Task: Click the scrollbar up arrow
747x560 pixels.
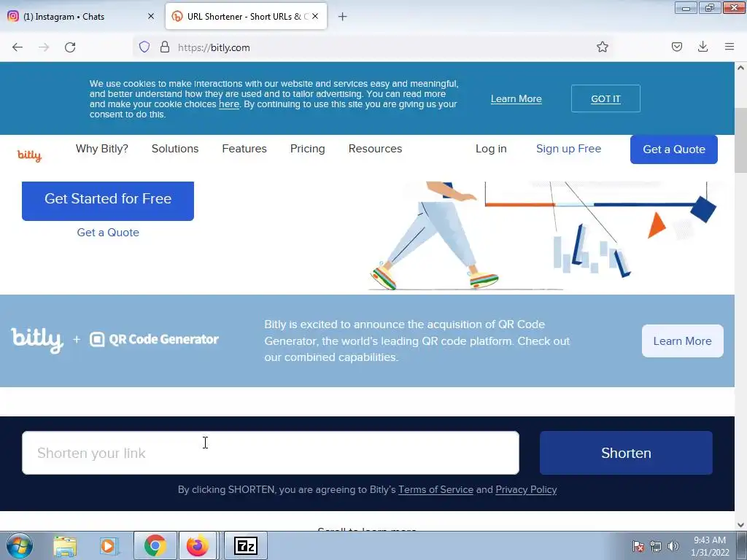Action: (741, 68)
